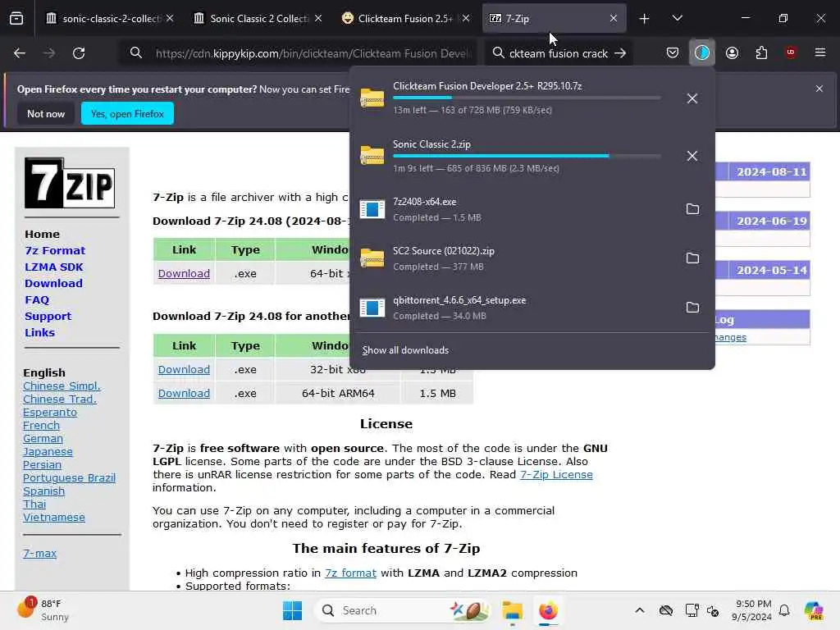This screenshot has width=840, height=630.
Task: Open the Save to Pocket icon
Action: (673, 53)
